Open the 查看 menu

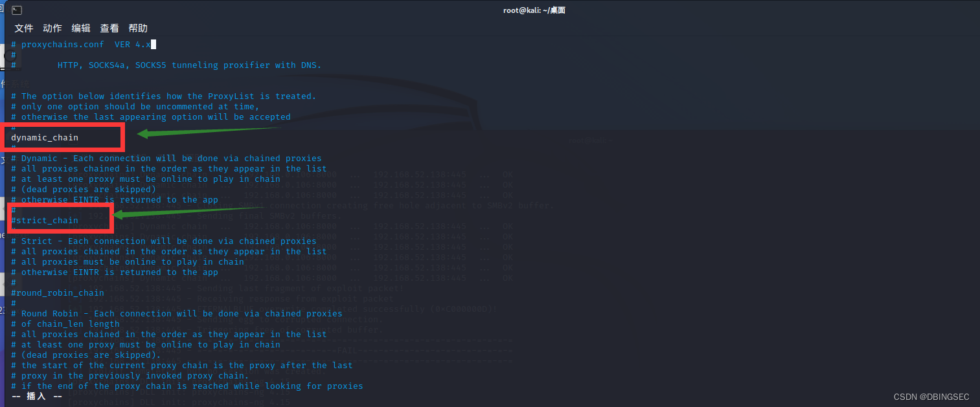pyautogui.click(x=109, y=28)
